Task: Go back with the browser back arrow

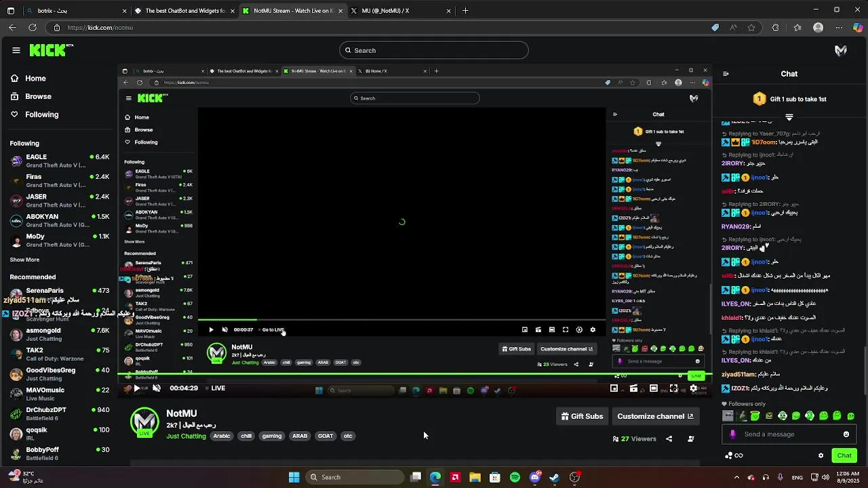Action: 12,28
